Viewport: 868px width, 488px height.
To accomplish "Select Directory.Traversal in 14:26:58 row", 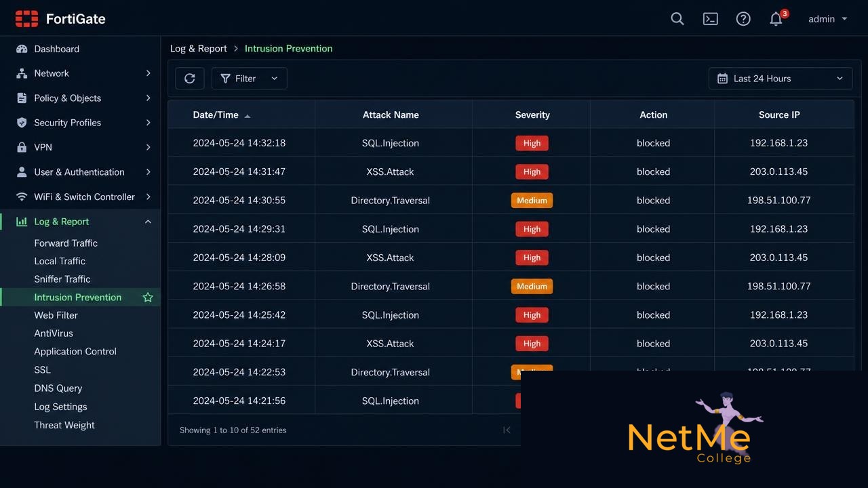I will [x=391, y=286].
